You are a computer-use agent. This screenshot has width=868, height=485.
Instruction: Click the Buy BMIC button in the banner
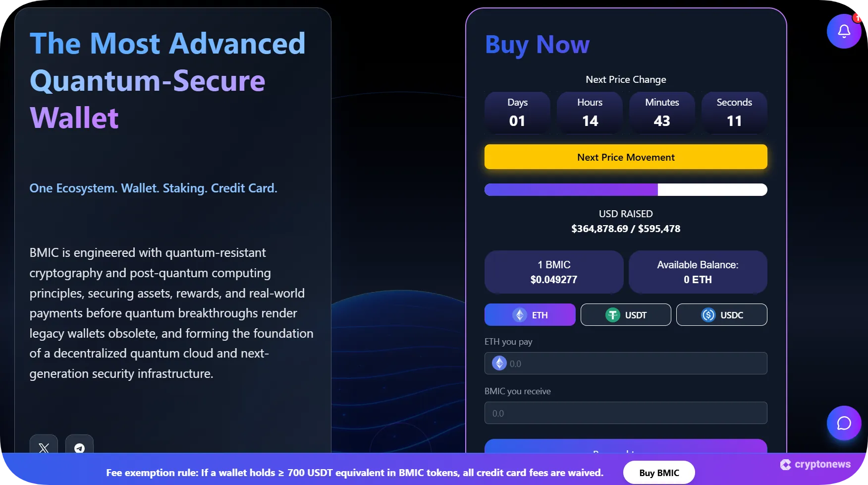tap(659, 472)
